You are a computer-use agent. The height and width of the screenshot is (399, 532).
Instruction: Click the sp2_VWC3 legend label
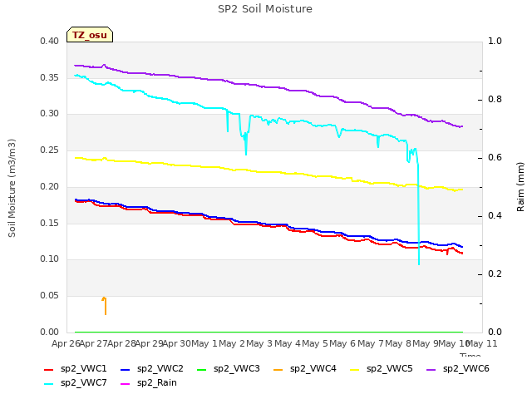236,369
